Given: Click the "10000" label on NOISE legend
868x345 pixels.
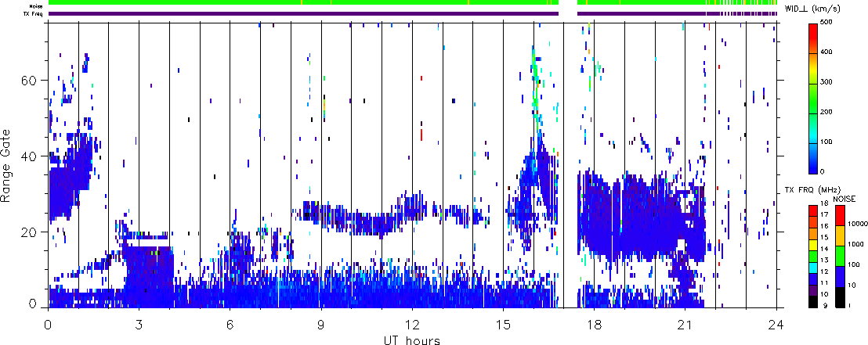Looking at the screenshot, I should (858, 224).
